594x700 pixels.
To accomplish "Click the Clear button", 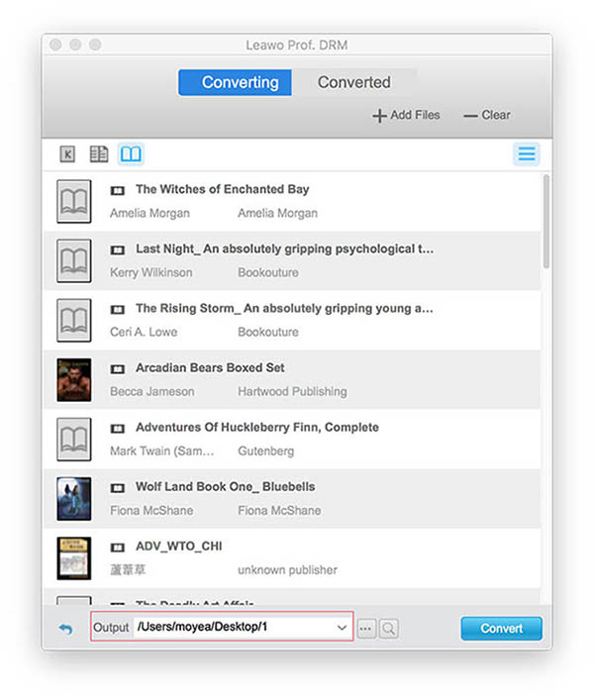I will pos(486,116).
